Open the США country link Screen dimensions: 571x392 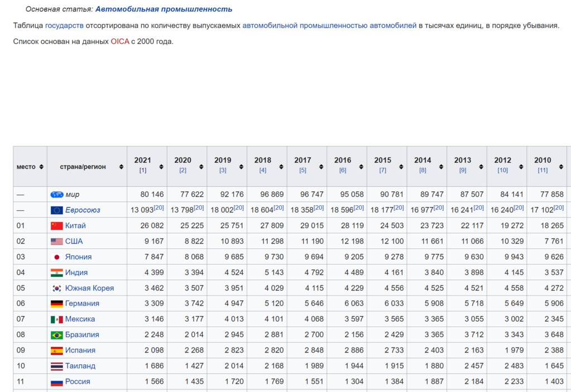point(74,241)
